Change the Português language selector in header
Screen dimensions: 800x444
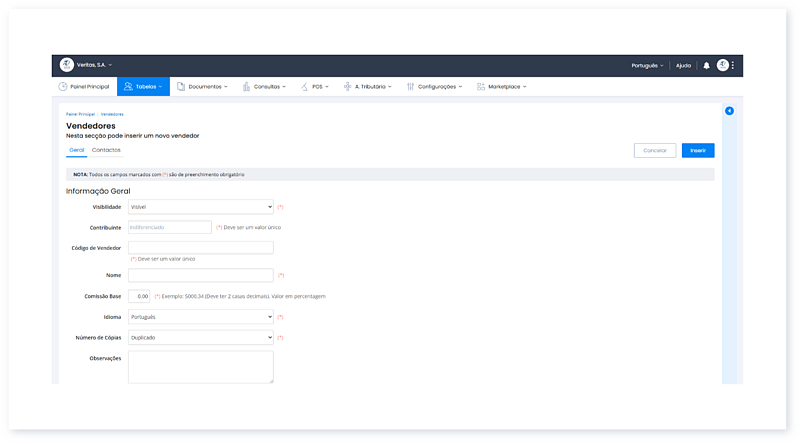point(647,65)
